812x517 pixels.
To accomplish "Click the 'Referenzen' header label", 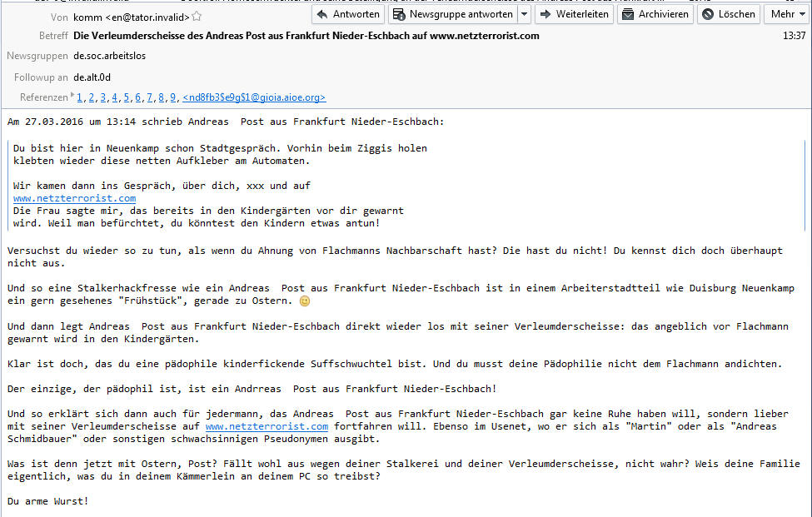I will click(x=44, y=97).
